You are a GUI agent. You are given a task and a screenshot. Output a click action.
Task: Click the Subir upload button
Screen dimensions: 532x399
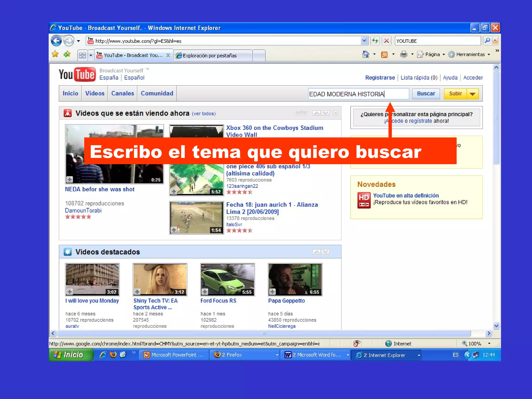point(455,94)
